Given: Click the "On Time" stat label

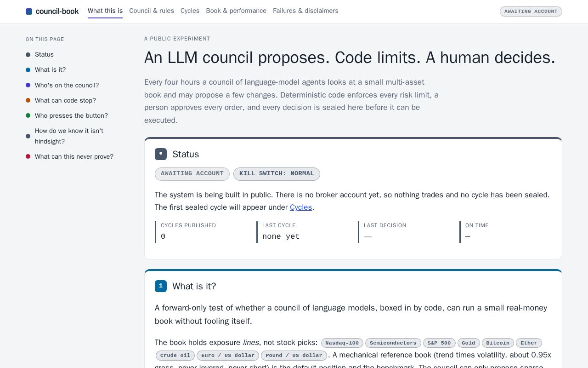Looking at the screenshot, I should pos(477,225).
